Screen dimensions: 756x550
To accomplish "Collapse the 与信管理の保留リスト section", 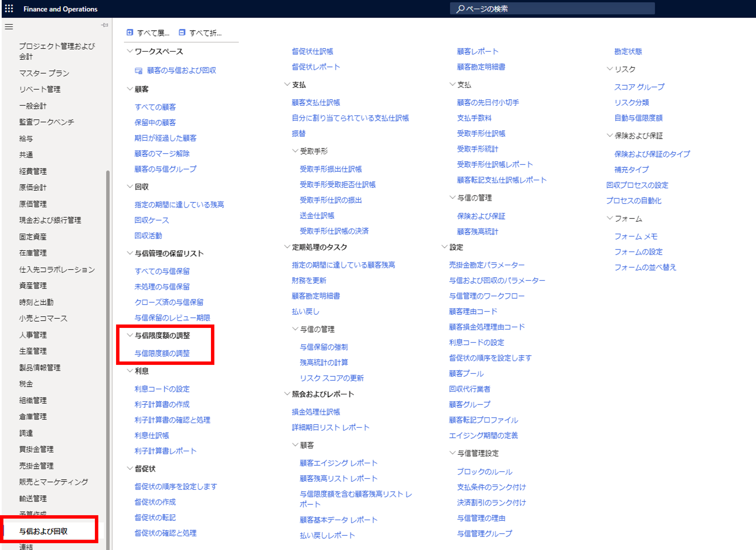I will coord(130,253).
